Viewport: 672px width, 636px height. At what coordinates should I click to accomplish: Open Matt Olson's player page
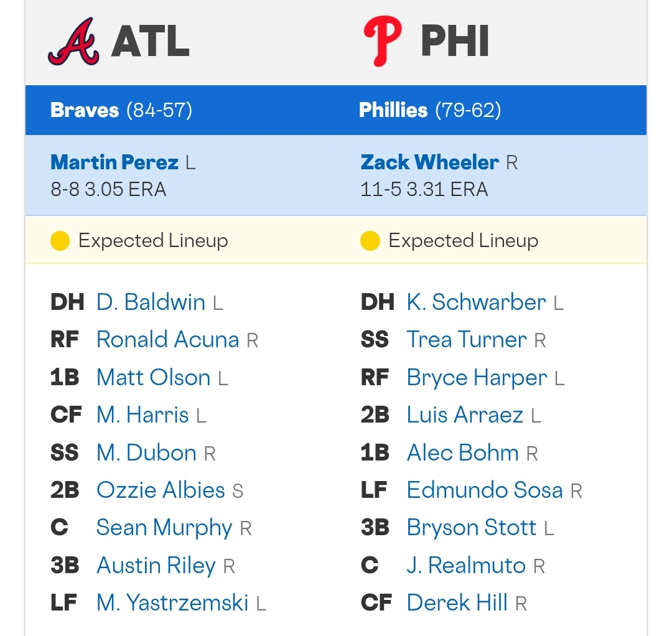(154, 378)
